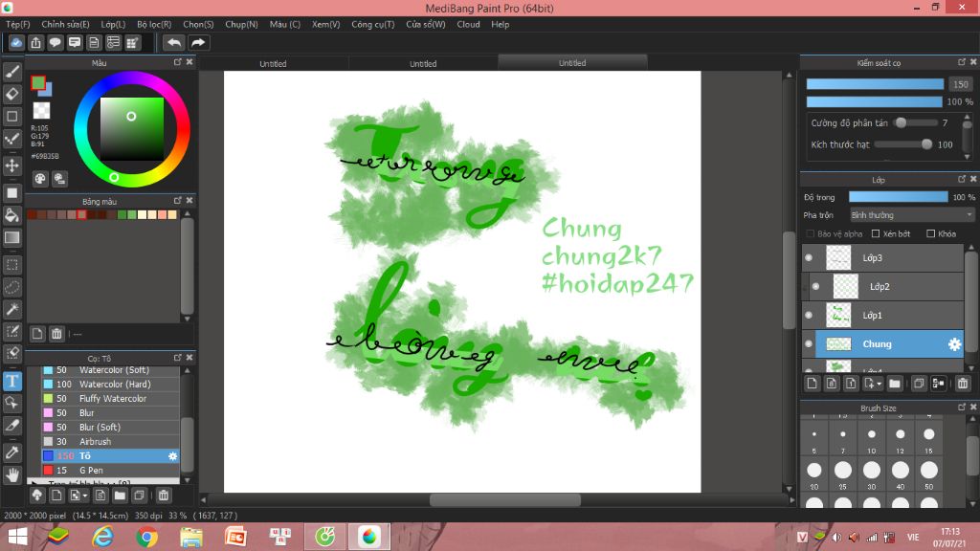Screen dimensions: 980x551
Task: Enable the Bảo vệ alpha checkbox
Action: click(x=811, y=233)
